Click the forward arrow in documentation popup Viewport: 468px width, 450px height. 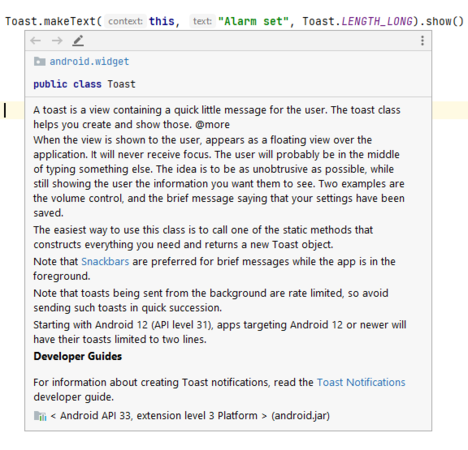tap(57, 41)
